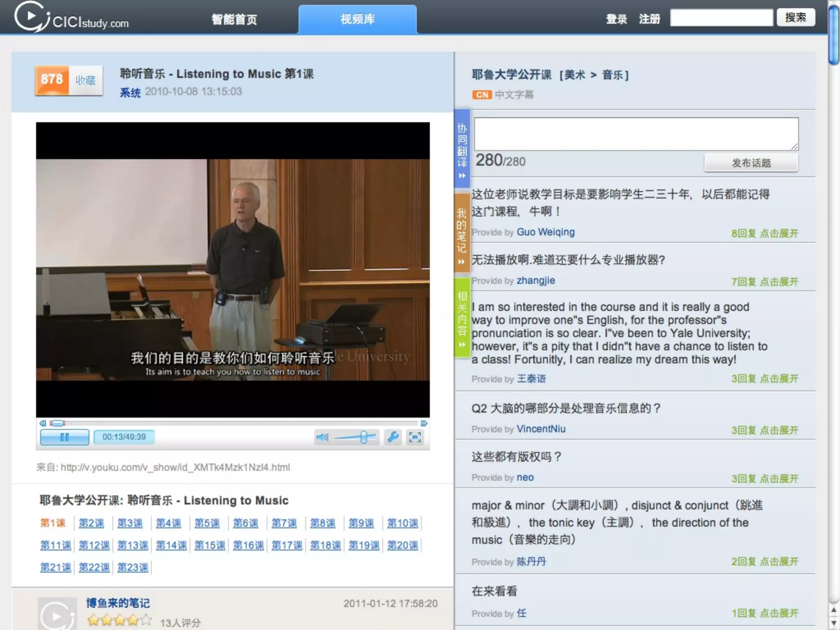Adjust the volume slider knob
Screen dimensions: 840x630
[x=363, y=437]
